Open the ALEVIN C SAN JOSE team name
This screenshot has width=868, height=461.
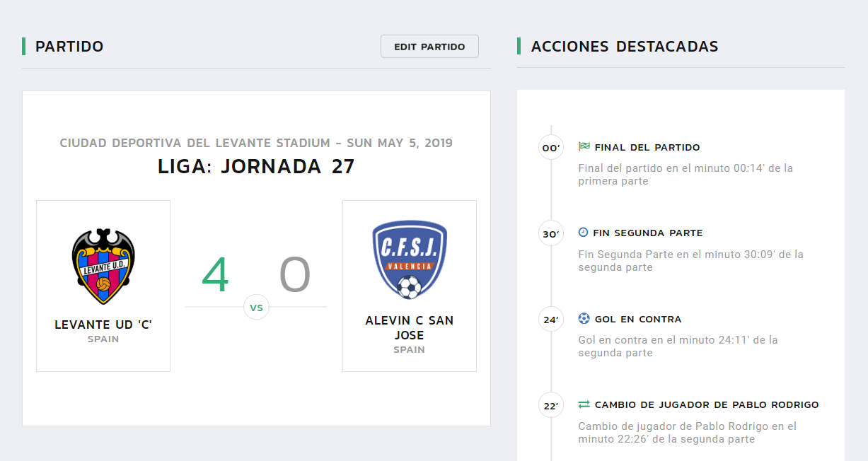click(x=410, y=327)
